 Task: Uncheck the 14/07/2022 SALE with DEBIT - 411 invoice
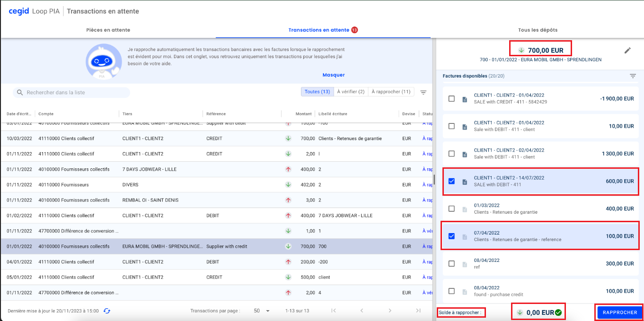pos(451,182)
